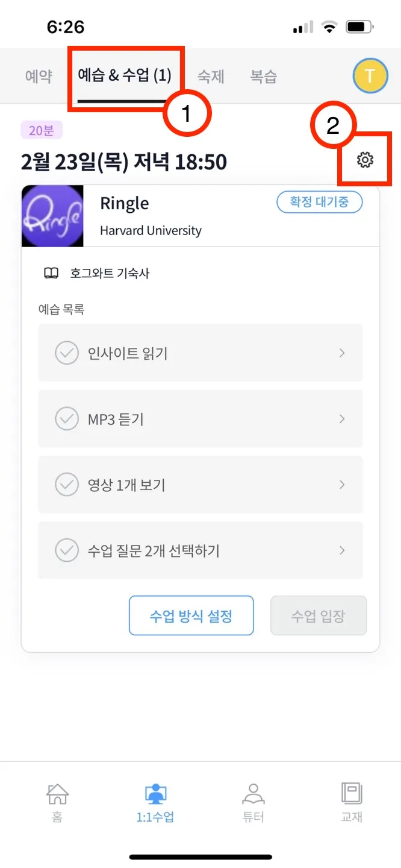Expand MP3 듣기 row chevron

point(342,419)
